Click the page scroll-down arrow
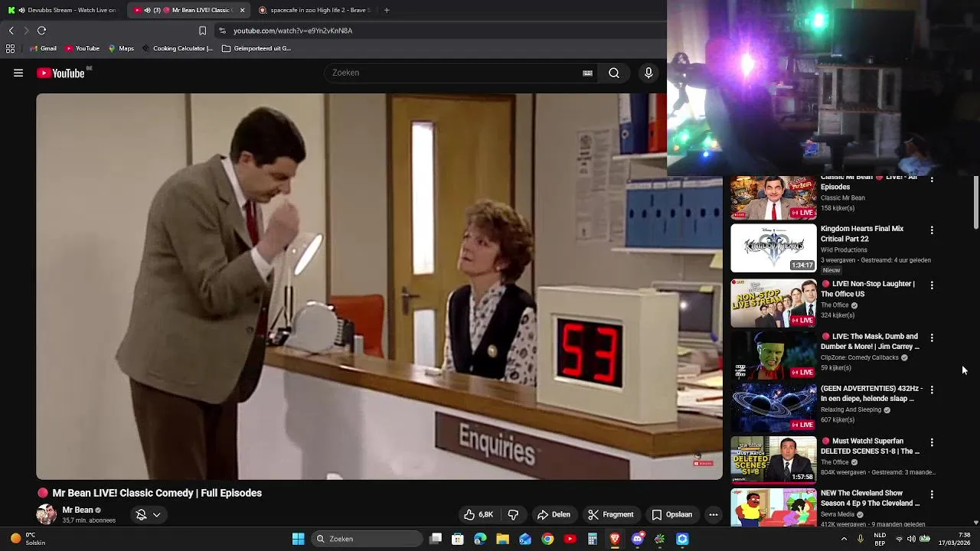 tap(976, 523)
